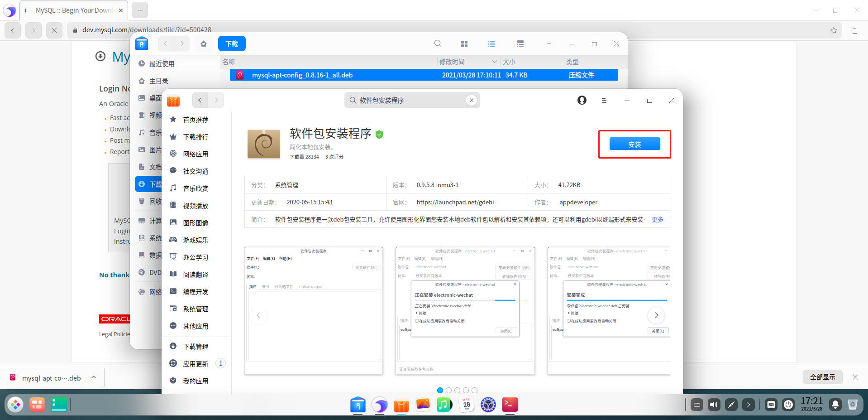The width and height of the screenshot is (868, 420).
Task: Open the electronic-wechat installing screenshot thumbnail
Action: pos(465,311)
